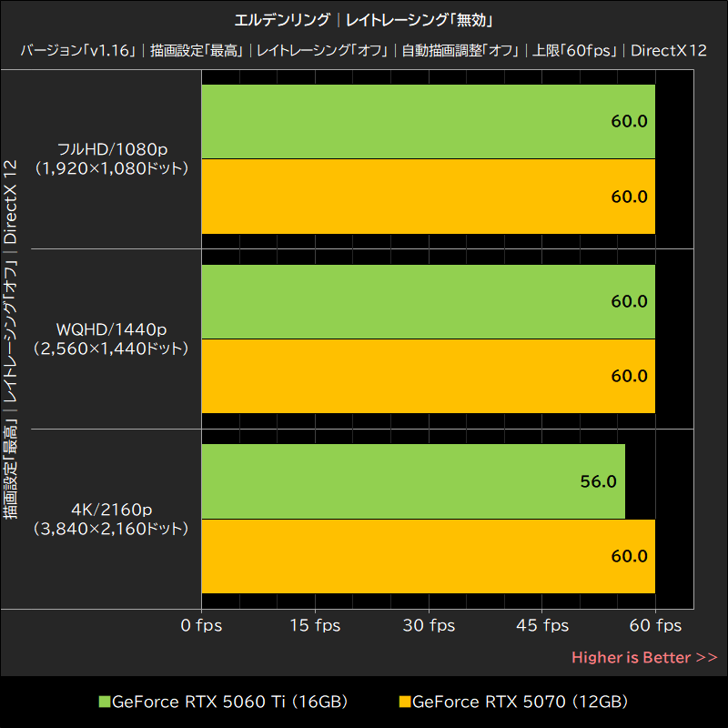Click the vertical DirectX 12 side label
This screenshot has width=728, height=728.
[x=10, y=202]
